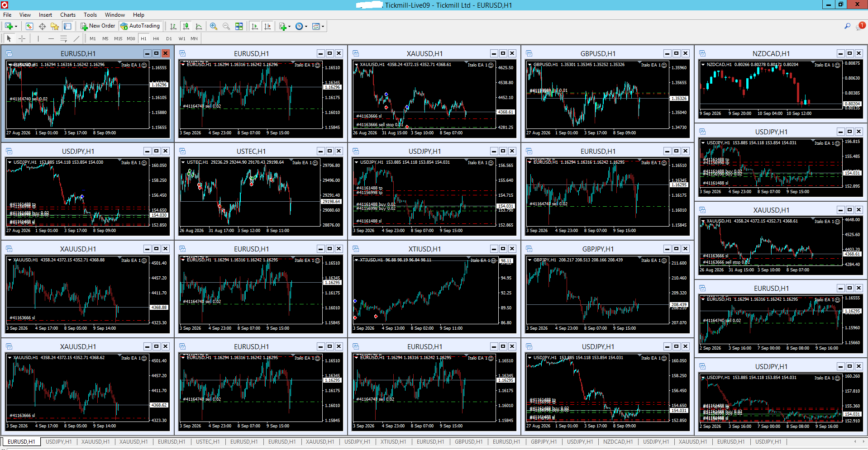Zoom in on the chart
The image size is (868, 450).
[214, 26]
